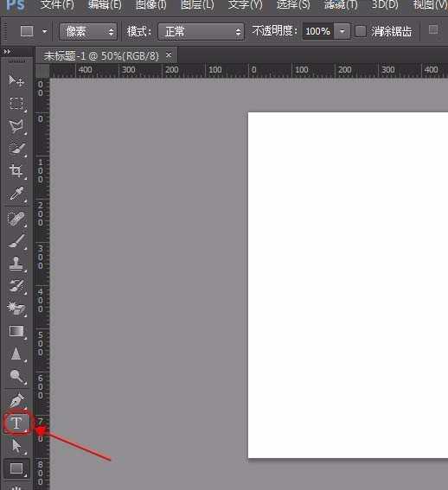Click the Photoshop Ps logo
Image resolution: width=448 pixels, height=490 pixels.
click(15, 5)
